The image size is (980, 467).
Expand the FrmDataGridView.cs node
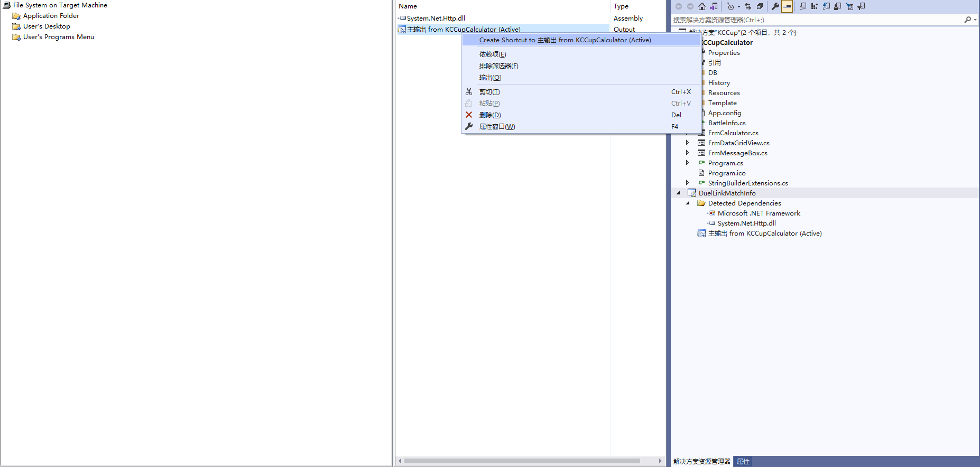point(687,143)
